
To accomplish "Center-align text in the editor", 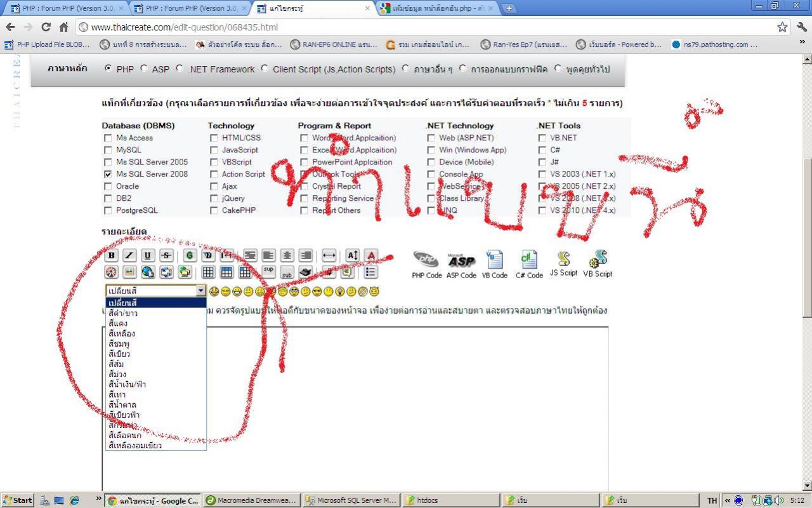I will click(287, 255).
